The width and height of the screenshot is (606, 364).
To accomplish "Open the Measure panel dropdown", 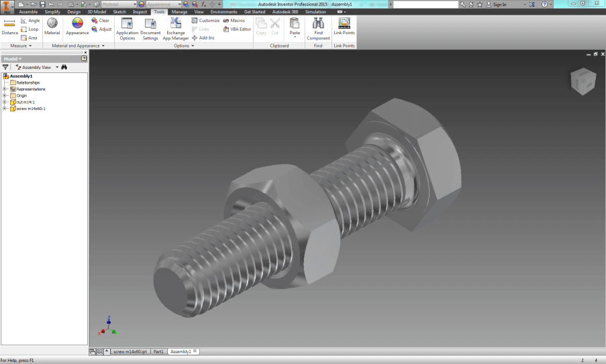I will (21, 46).
